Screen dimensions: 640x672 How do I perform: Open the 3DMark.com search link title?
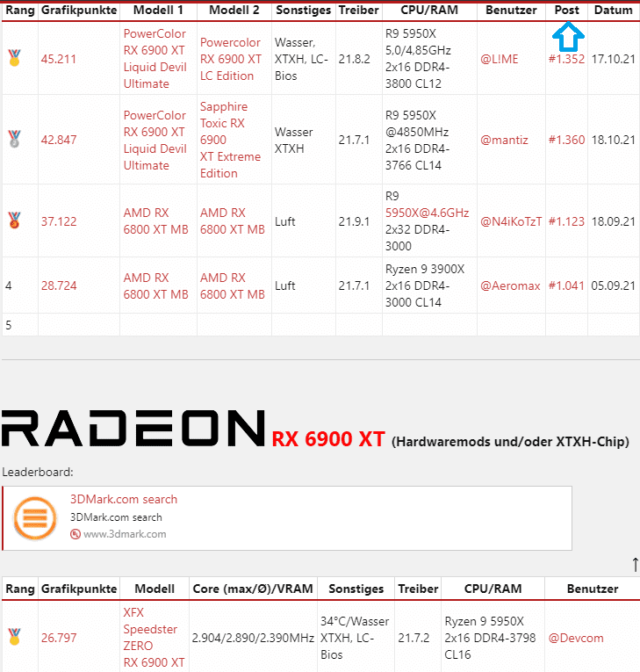coord(124,499)
